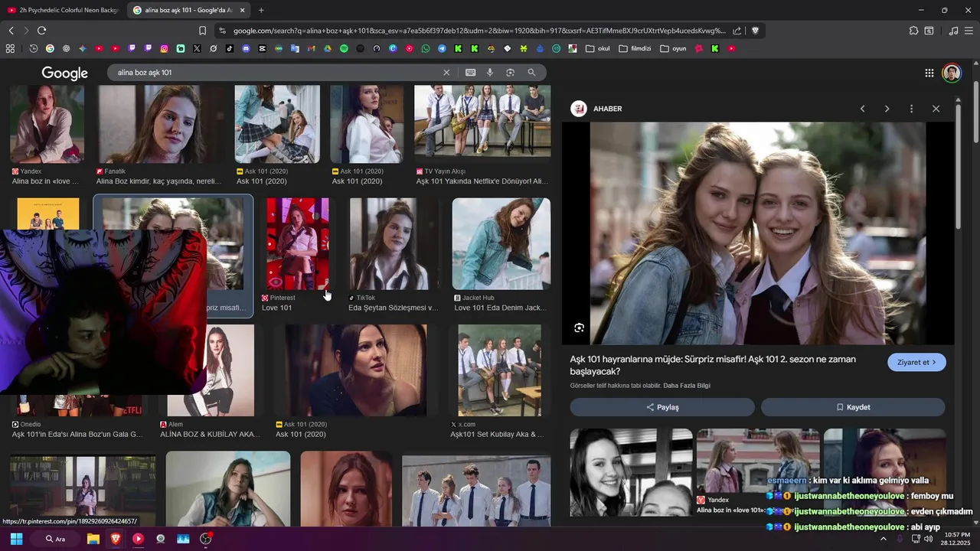Go back with the browser back arrow
This screenshot has height=551, width=980.
click(x=11, y=31)
